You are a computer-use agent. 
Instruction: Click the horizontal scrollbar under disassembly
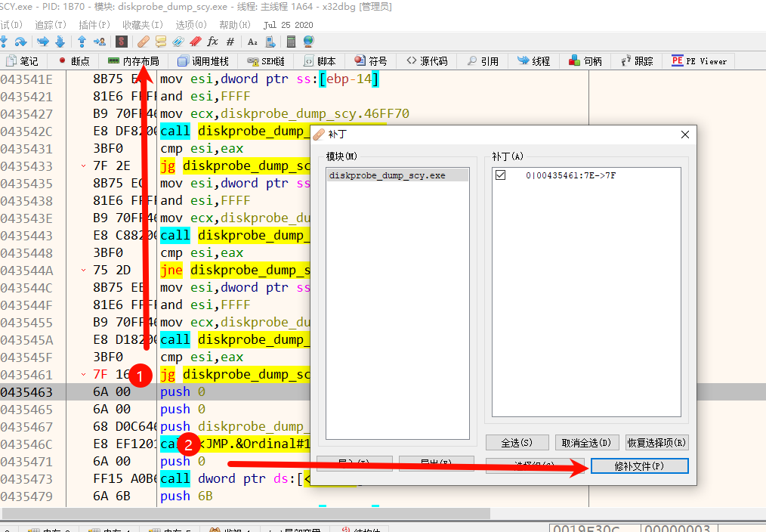pyautogui.click(x=246, y=513)
